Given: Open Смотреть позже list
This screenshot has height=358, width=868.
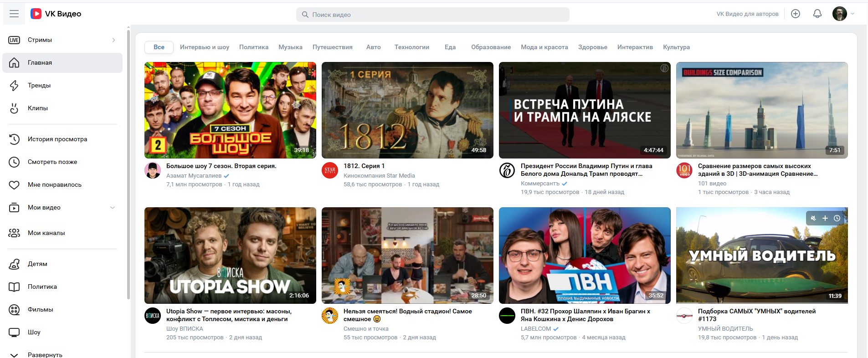Looking at the screenshot, I should coord(52,162).
